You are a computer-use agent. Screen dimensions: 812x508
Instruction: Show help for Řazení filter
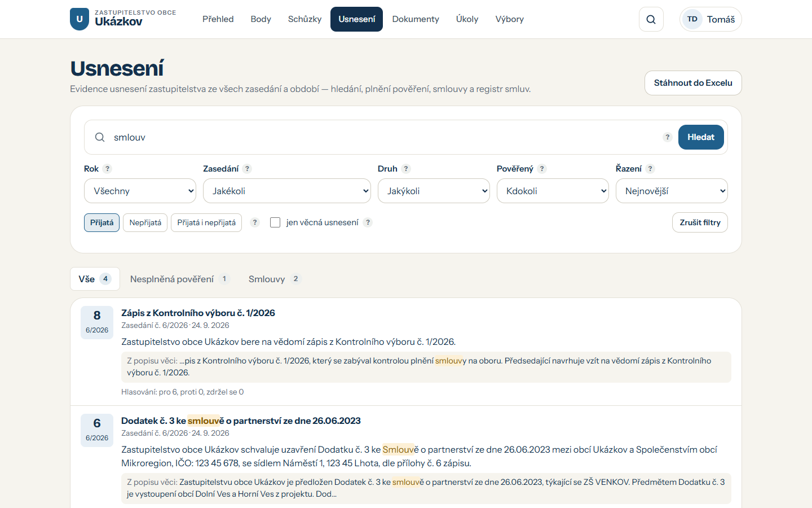coord(650,169)
